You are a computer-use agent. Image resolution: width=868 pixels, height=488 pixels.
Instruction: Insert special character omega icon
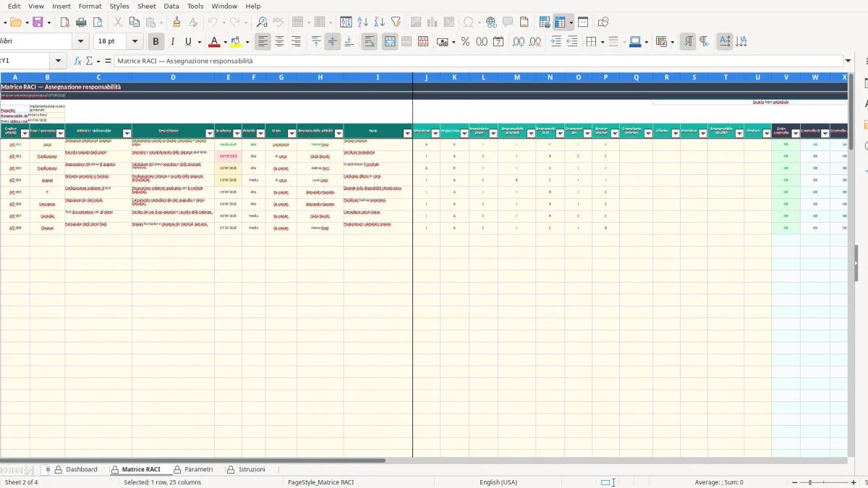(x=469, y=22)
